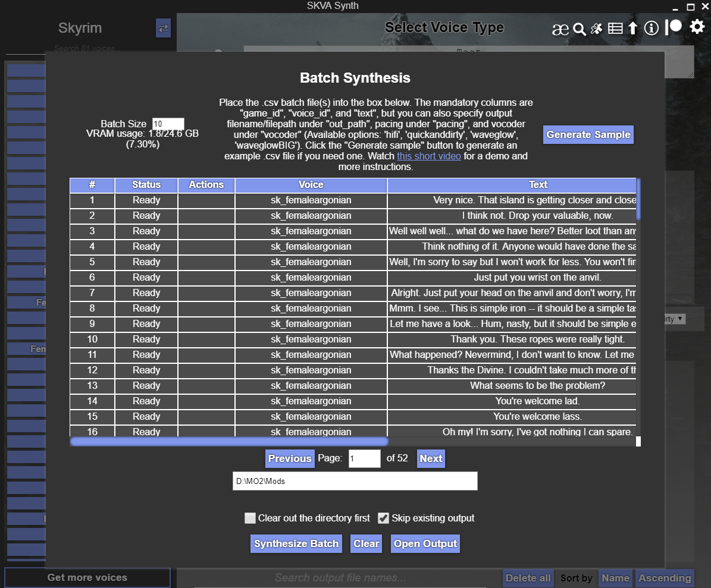
Task: Open settings gear icon
Action: 697,27
